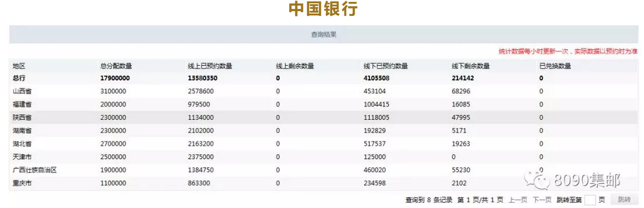Viewport: 644px width, 208px height.
Task: Click the 查询到 8 条记录 status text
Action: click(429, 200)
